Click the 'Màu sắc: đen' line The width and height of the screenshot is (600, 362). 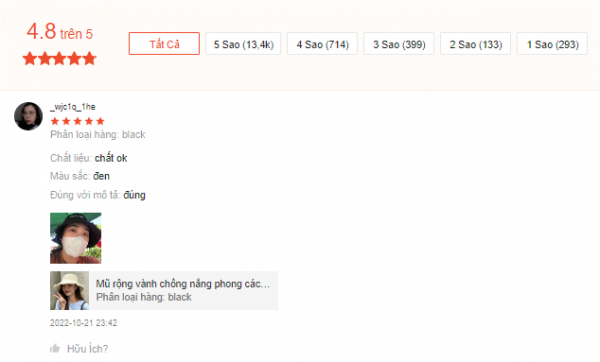coord(80,176)
